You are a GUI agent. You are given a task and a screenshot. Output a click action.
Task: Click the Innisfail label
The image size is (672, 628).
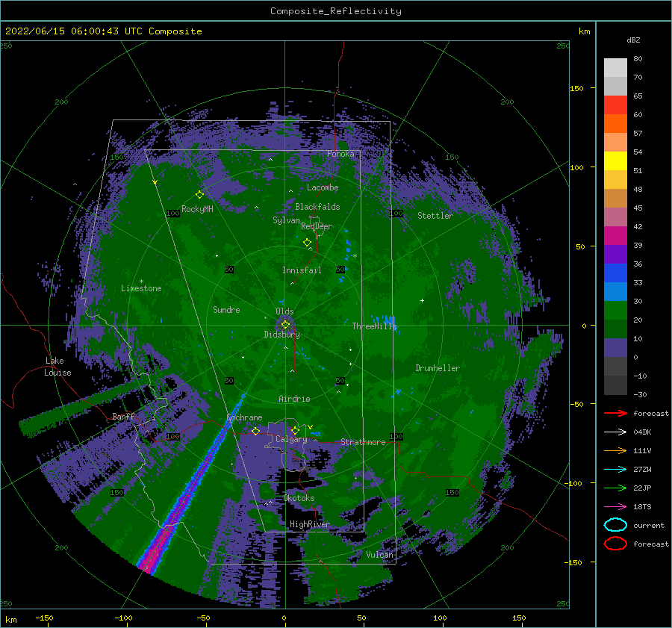pyautogui.click(x=302, y=270)
